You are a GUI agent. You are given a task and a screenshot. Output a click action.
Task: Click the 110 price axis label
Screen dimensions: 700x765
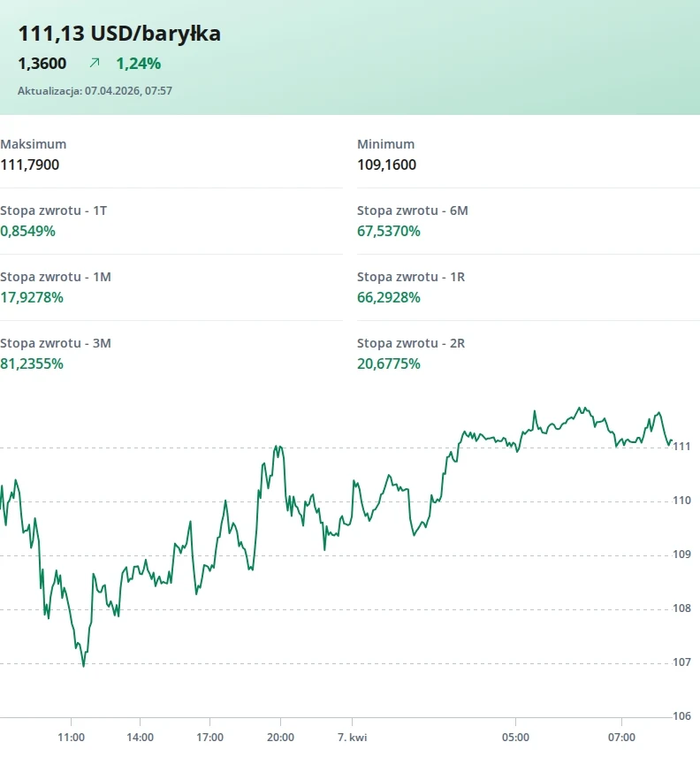tap(681, 501)
